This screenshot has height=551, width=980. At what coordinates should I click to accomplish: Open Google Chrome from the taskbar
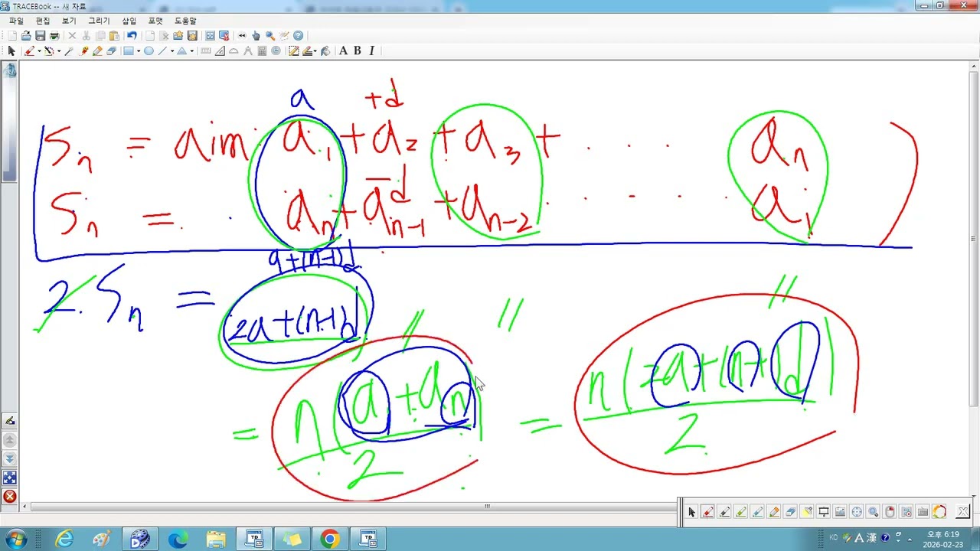330,539
